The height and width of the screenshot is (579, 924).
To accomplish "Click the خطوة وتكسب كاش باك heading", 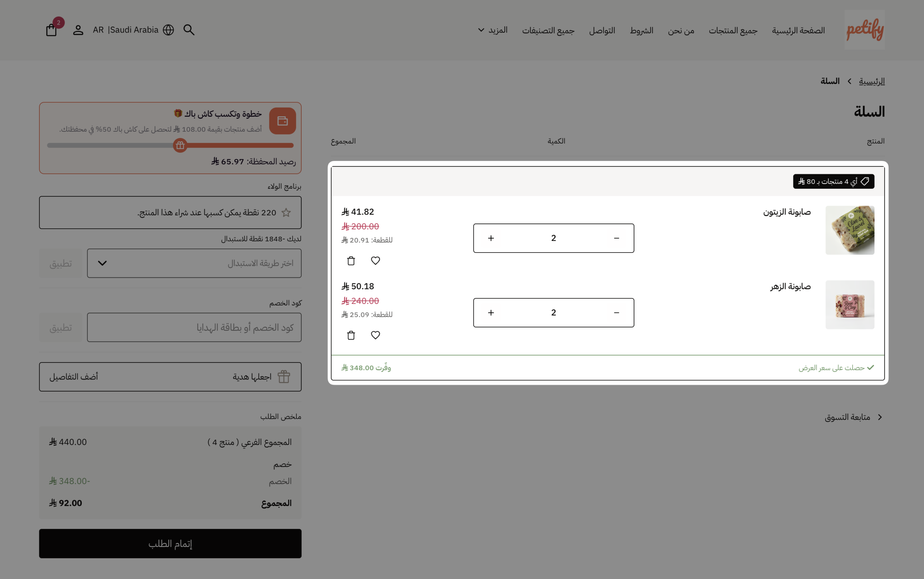I will point(218,114).
